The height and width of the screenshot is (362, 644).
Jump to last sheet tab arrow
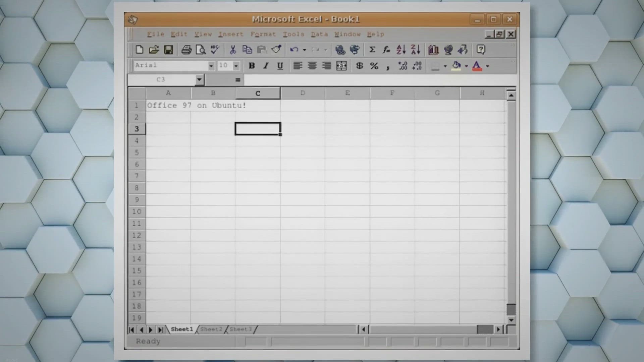point(161,330)
